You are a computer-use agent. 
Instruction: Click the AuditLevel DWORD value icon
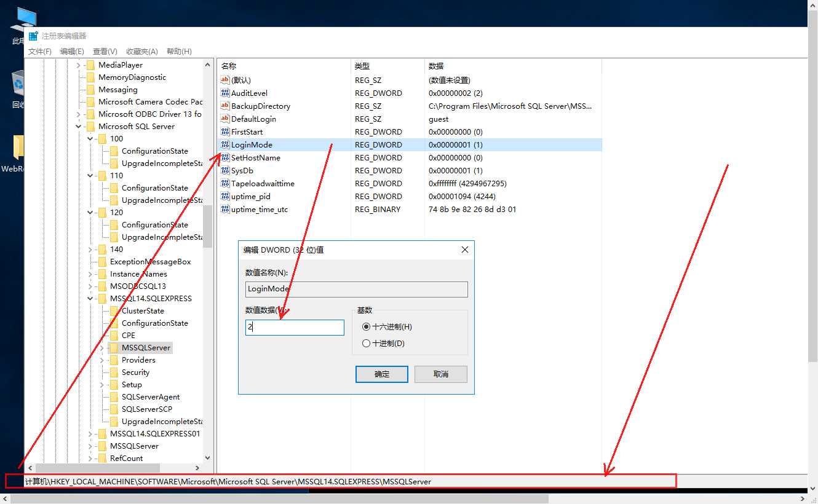(x=225, y=93)
